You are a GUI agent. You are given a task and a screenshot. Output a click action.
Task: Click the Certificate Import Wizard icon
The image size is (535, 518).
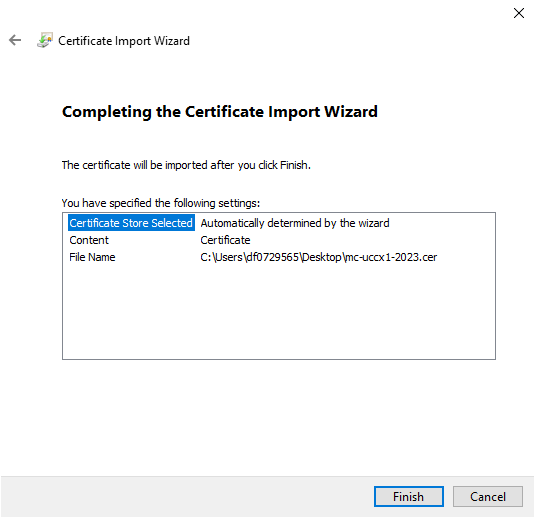pos(45,40)
